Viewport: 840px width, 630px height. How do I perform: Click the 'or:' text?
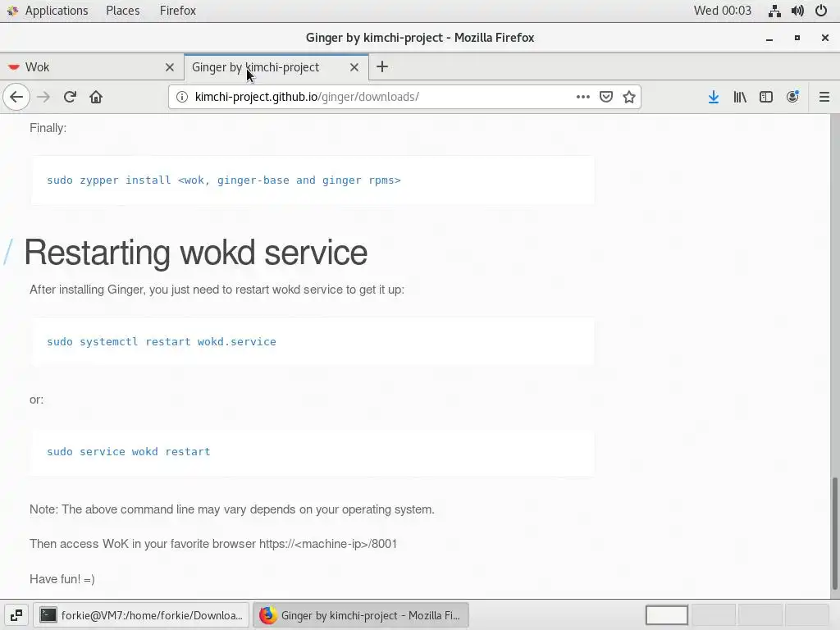click(x=36, y=399)
